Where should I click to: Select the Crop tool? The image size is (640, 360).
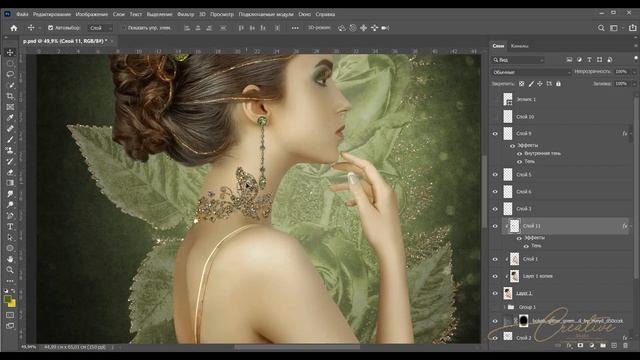pos(10,96)
